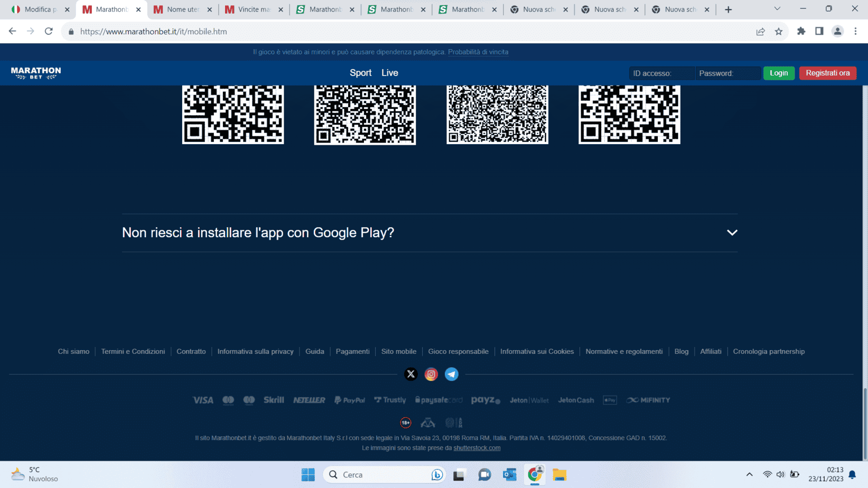Open Task View on the taskbar
This screenshot has height=488, width=868.
click(x=459, y=475)
